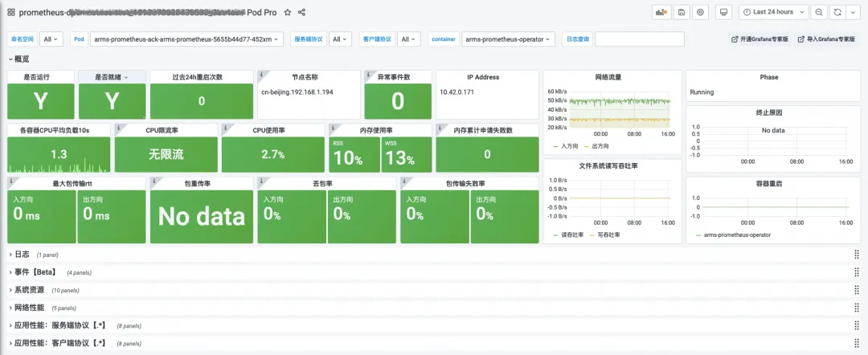Screen dimensions: 868x355
Task: Open the share dashboard dialog
Action: [x=301, y=12]
